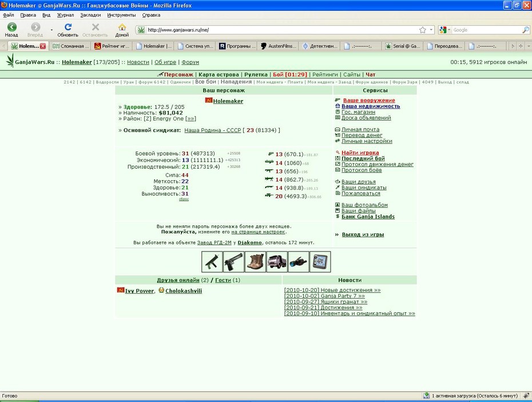Open the Перевод денег link
The width and height of the screenshot is (532, 402).
pyautogui.click(x=362, y=135)
